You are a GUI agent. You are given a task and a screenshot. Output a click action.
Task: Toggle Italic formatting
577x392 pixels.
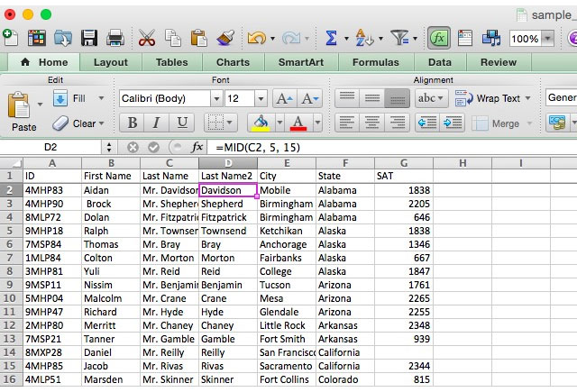[x=156, y=123]
